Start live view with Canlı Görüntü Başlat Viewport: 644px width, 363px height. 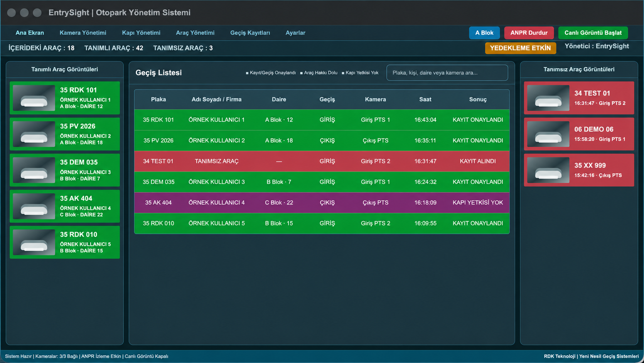593,33
